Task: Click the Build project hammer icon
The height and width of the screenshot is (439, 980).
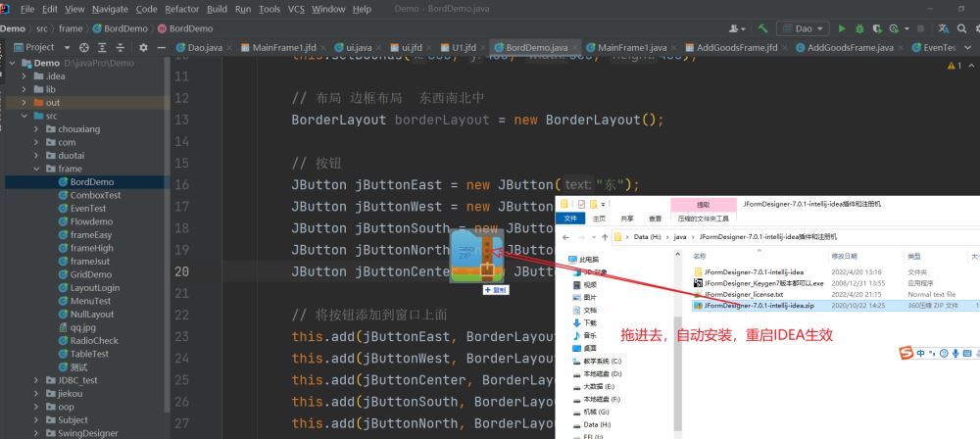Action: pyautogui.click(x=761, y=28)
